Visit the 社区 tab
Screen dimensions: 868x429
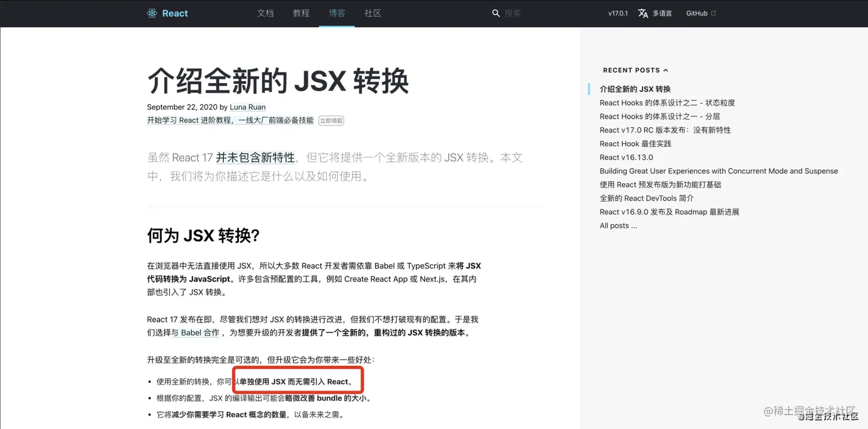(x=373, y=13)
